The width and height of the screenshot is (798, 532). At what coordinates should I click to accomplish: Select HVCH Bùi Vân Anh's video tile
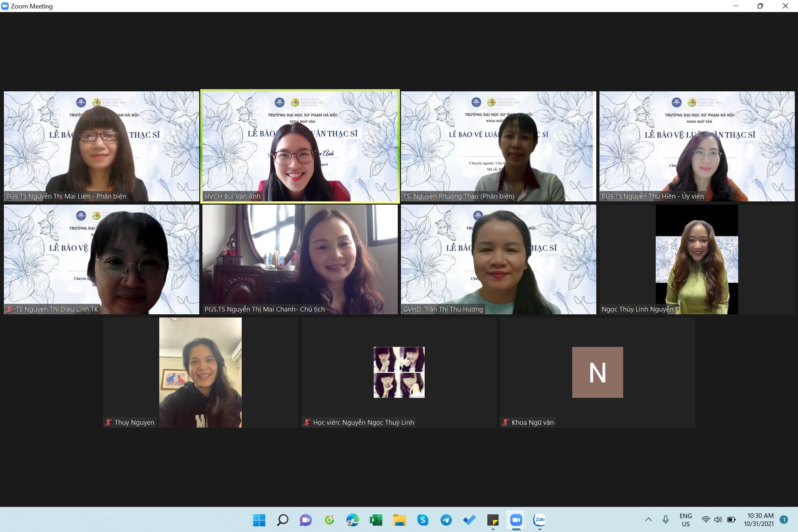click(300, 147)
